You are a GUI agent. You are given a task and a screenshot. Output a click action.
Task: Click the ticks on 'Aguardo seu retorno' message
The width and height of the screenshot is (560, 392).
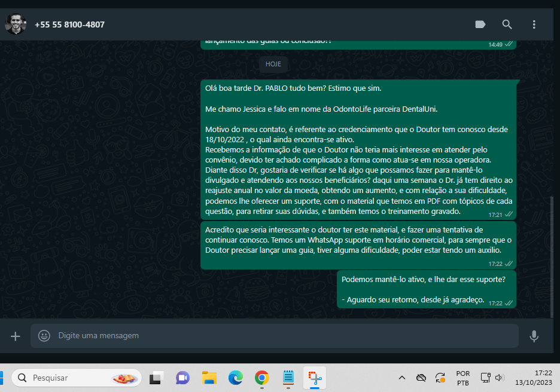click(509, 303)
